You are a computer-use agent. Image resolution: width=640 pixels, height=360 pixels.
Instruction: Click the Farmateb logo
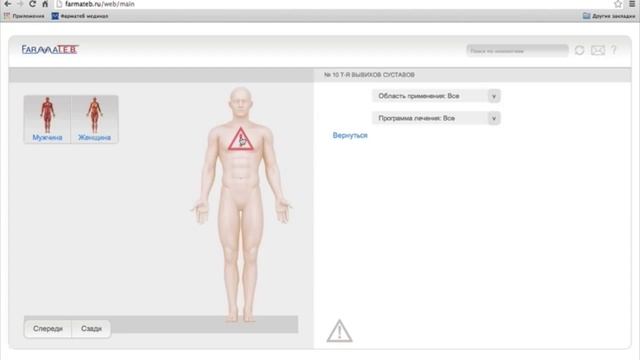tap(50, 49)
